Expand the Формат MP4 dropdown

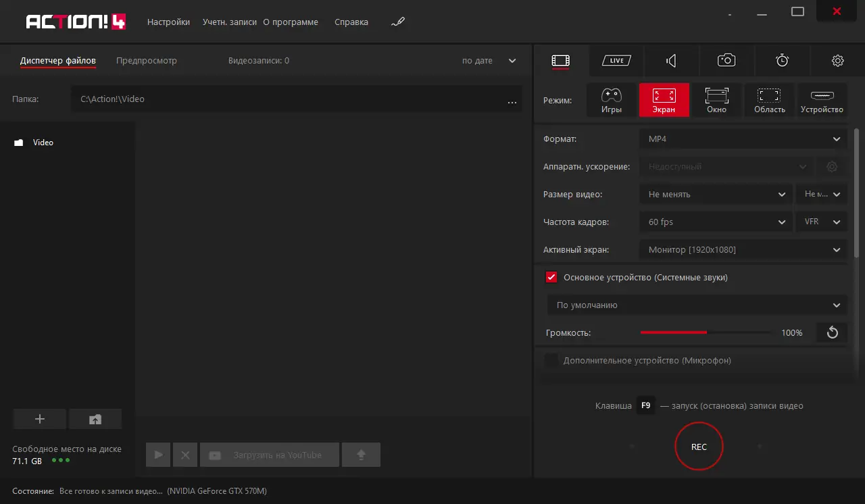coord(742,139)
